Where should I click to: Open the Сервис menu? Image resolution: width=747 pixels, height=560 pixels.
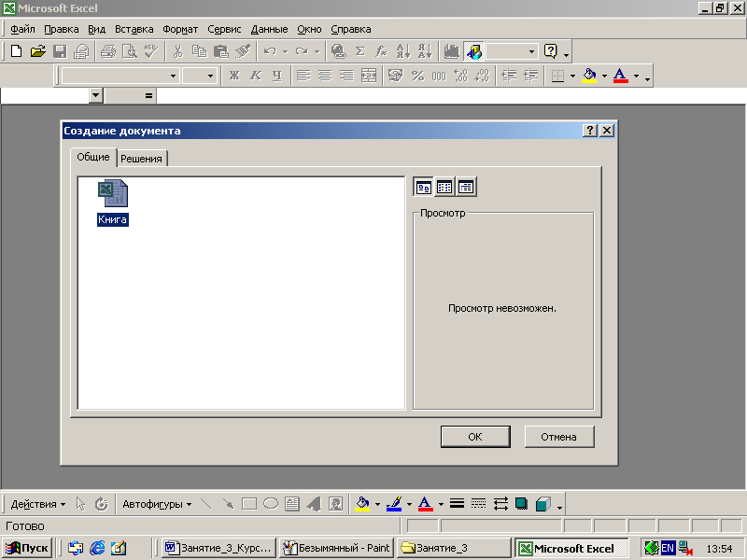pyautogui.click(x=224, y=29)
